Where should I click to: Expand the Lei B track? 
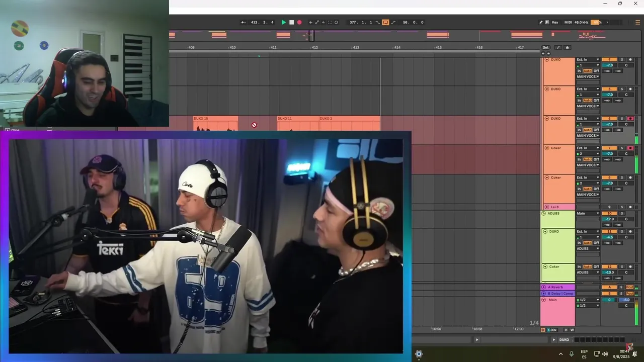(x=547, y=207)
